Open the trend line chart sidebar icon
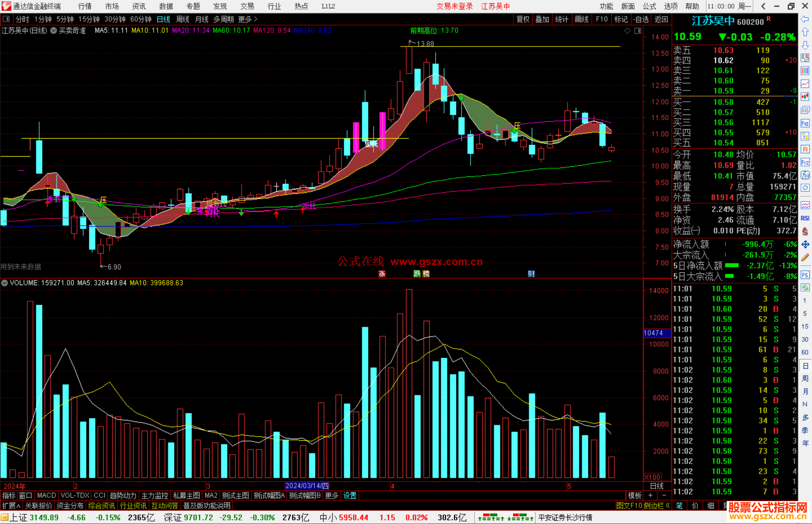This screenshot has height=524, width=812. point(805,83)
